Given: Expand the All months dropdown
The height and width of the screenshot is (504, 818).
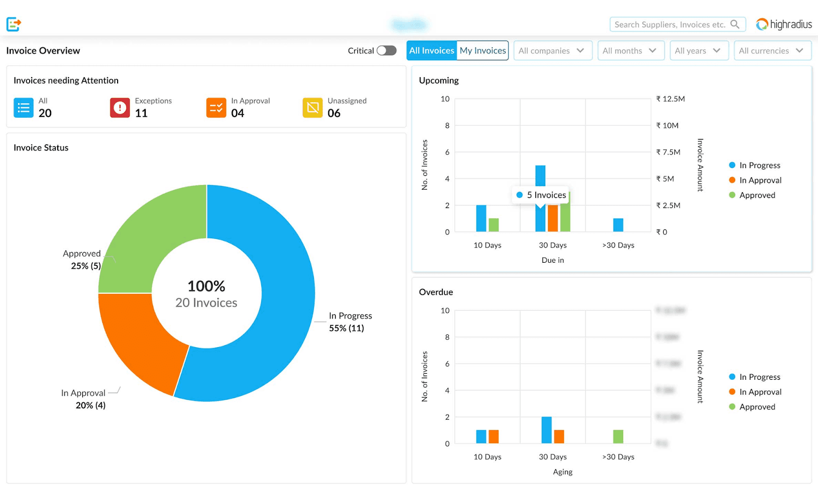Looking at the screenshot, I should coord(631,51).
